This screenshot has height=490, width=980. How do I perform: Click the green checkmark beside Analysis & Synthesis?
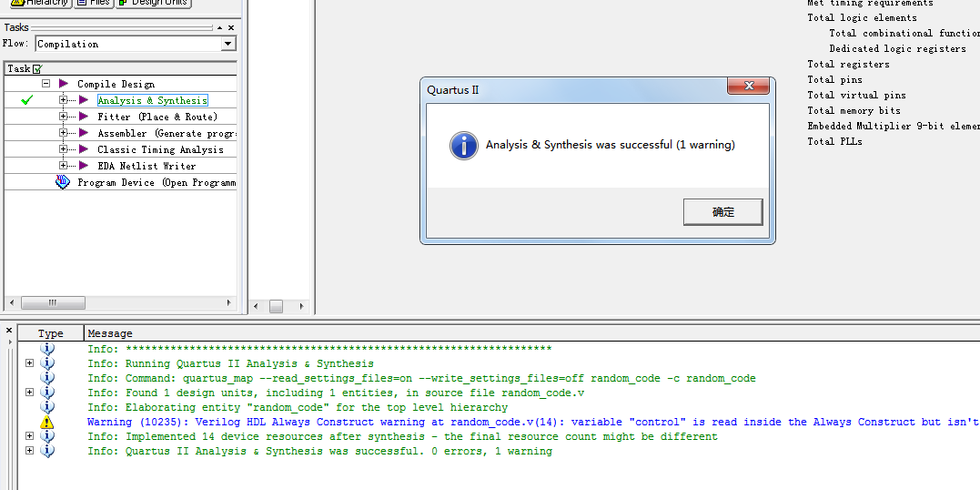26,99
